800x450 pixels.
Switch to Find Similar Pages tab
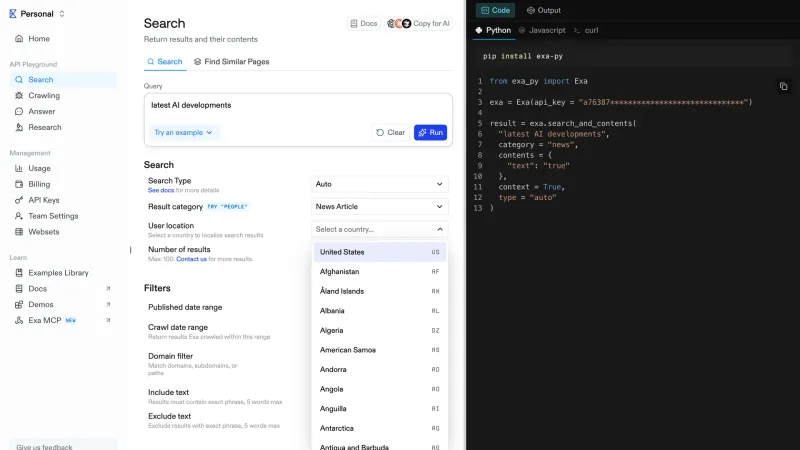coord(231,62)
